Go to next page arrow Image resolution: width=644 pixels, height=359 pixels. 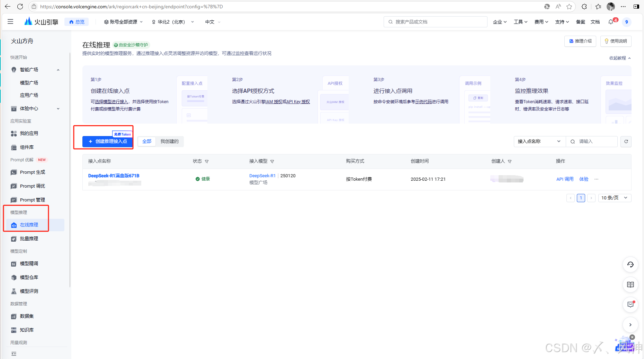(x=591, y=198)
